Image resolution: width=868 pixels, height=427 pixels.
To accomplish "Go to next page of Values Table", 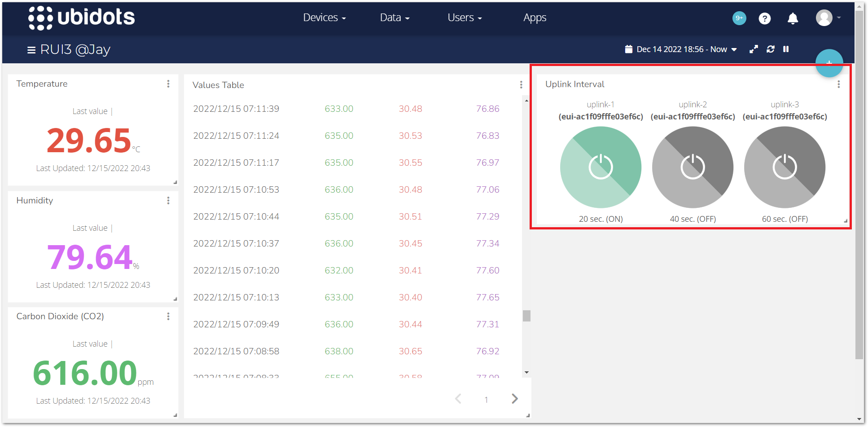I will click(514, 399).
